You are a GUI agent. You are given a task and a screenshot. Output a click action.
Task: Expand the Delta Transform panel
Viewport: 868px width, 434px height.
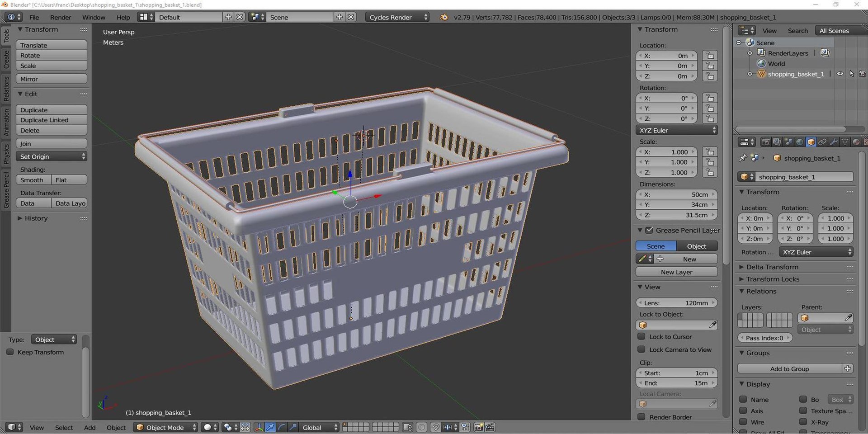coord(772,267)
